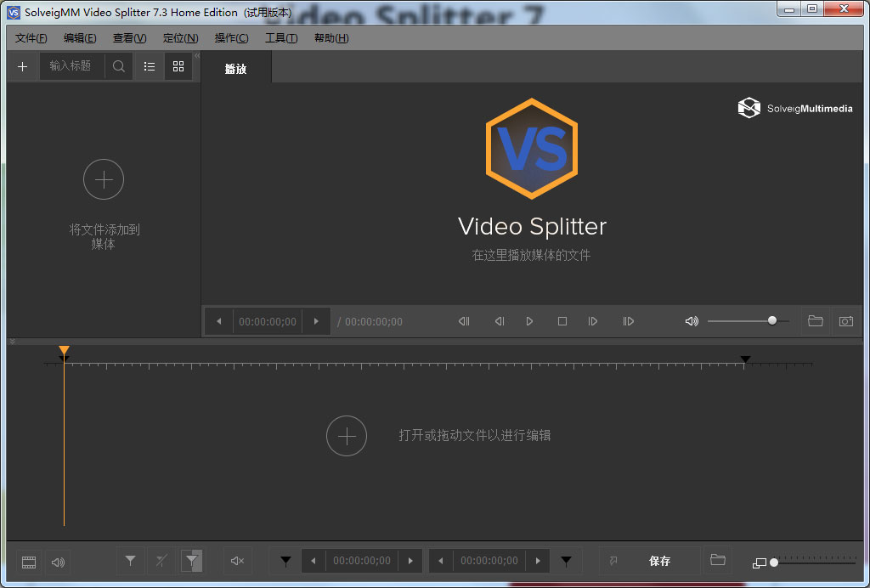
Task: Click the snapshot camera icon in player
Action: 845,321
